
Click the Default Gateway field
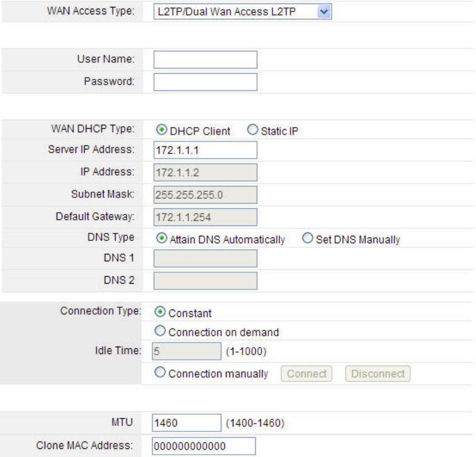[x=205, y=217]
